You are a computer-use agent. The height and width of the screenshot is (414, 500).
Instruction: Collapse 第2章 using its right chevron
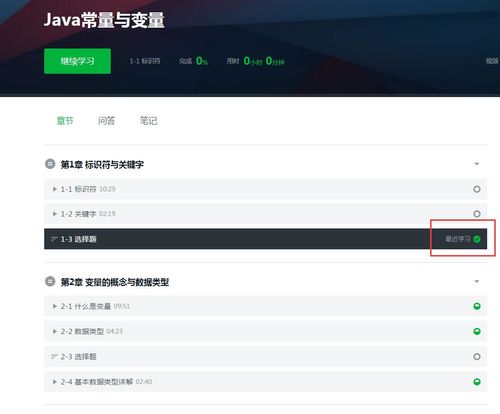click(x=477, y=281)
